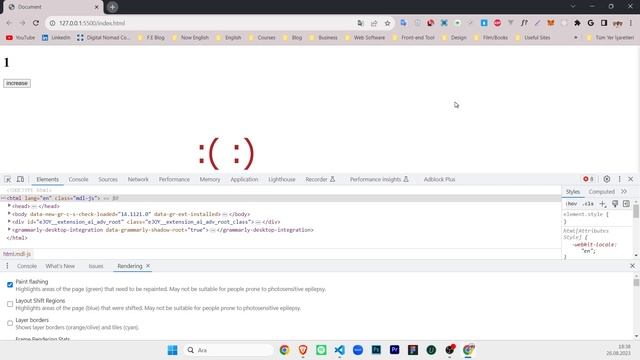Open the YouTube bookmark

(x=20, y=38)
